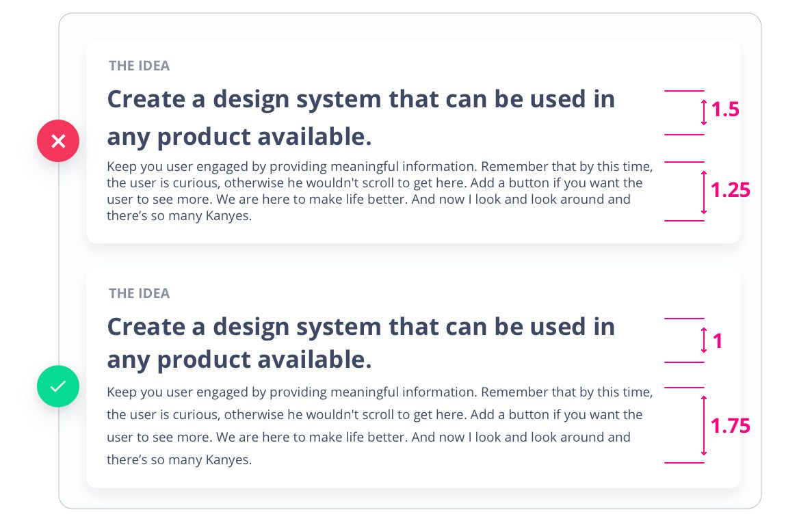The height and width of the screenshot is (523, 812).
Task: Click the bold heading in the top card
Action: pyautogui.click(x=361, y=118)
